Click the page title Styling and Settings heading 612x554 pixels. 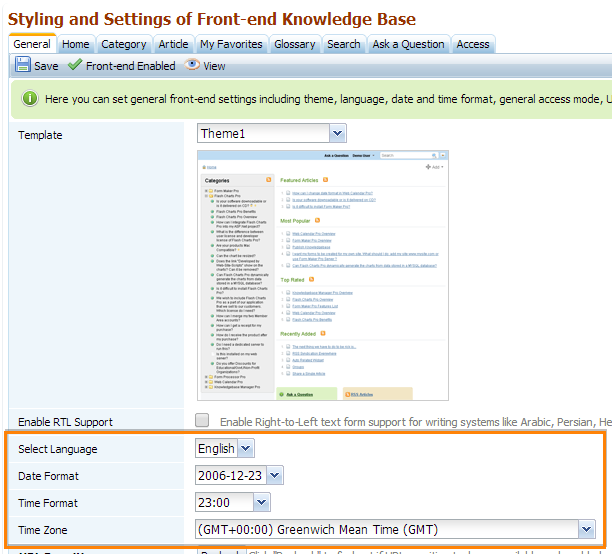(212, 19)
